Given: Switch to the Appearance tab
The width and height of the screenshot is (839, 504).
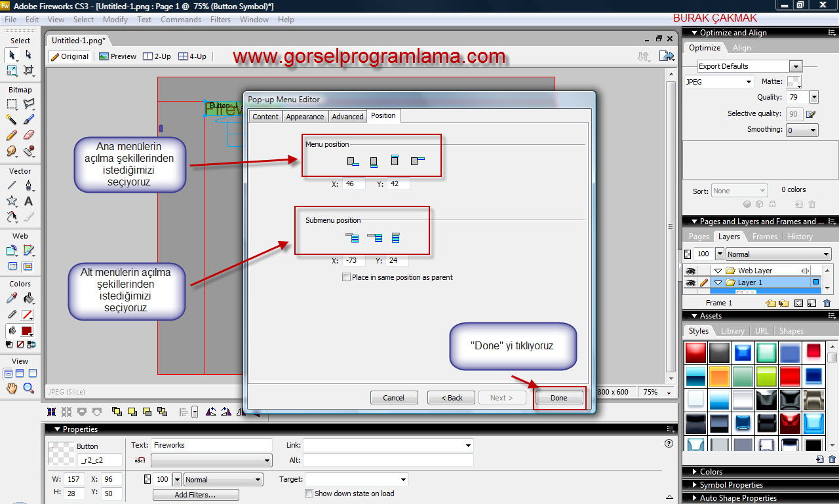Looking at the screenshot, I should pyautogui.click(x=305, y=116).
